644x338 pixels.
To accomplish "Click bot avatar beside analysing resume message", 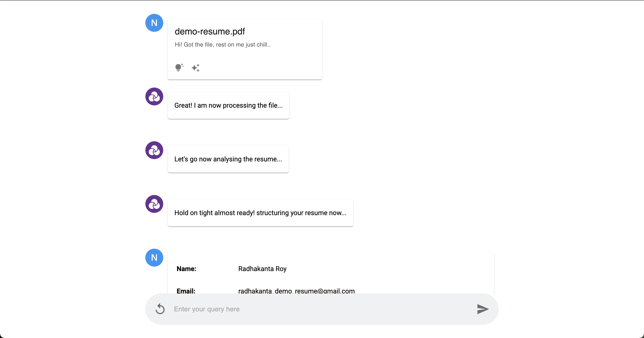I will pos(154,150).
